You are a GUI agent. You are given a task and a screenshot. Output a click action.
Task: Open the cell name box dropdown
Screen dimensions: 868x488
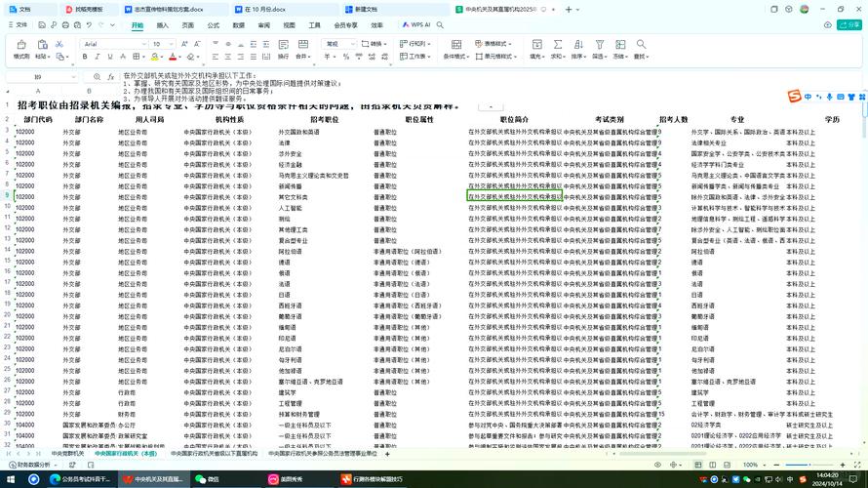(73, 77)
